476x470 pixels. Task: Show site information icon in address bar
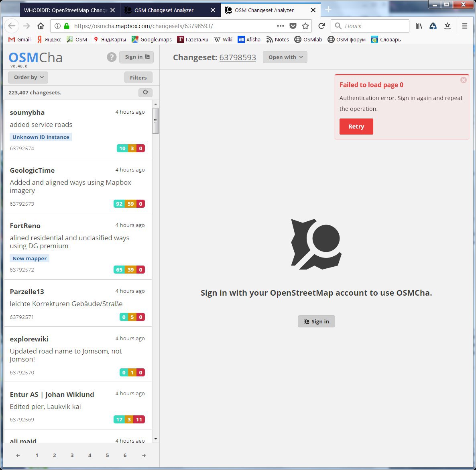(57, 26)
